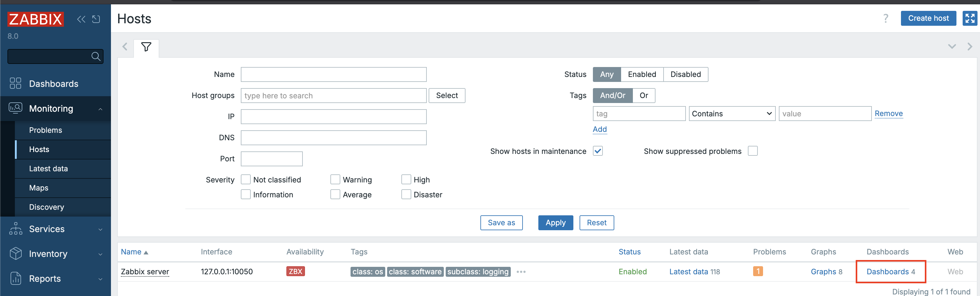Click the Inventory box icon in sidebar

pos(15,254)
